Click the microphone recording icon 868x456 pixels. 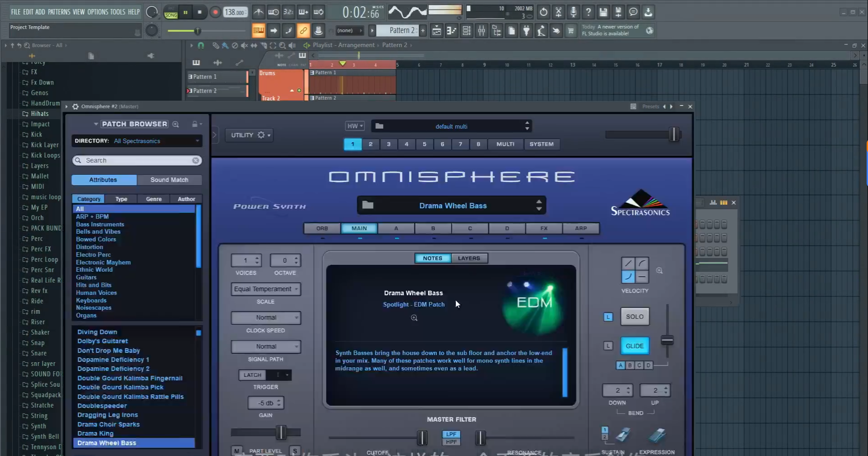[x=573, y=12]
